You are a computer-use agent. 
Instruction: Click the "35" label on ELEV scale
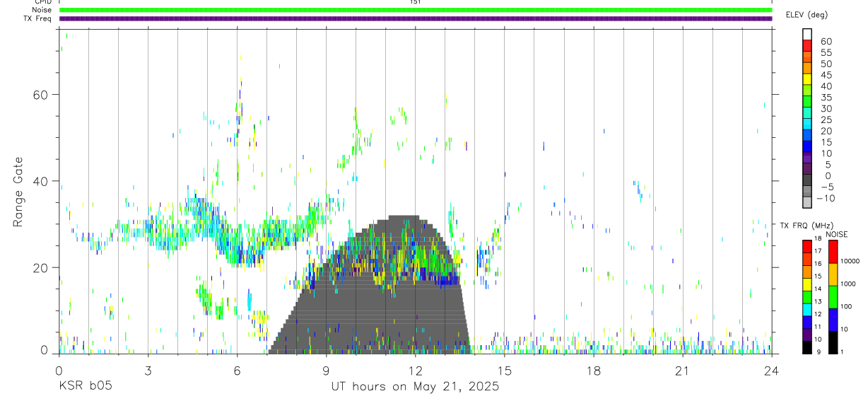[826, 98]
